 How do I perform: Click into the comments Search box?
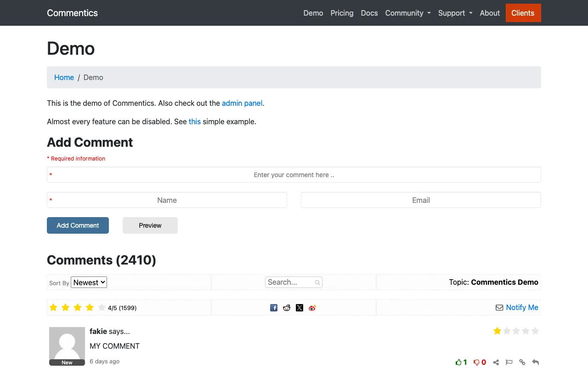click(294, 282)
